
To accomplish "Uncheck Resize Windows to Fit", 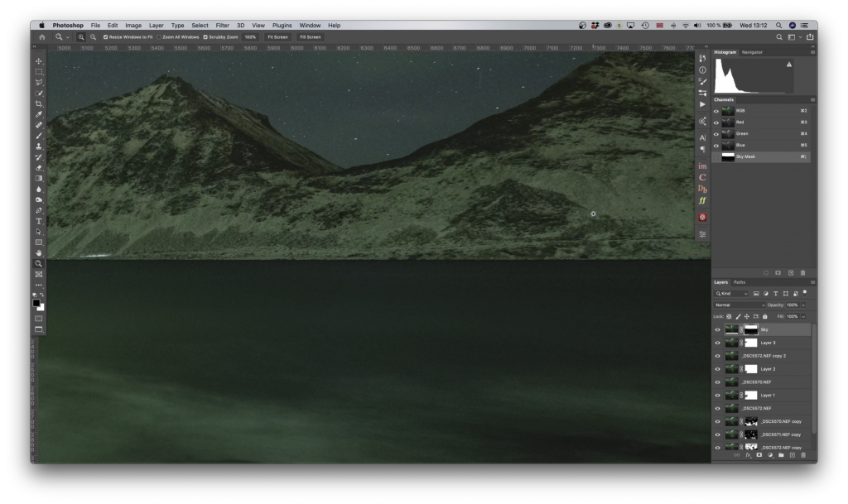I will [105, 37].
